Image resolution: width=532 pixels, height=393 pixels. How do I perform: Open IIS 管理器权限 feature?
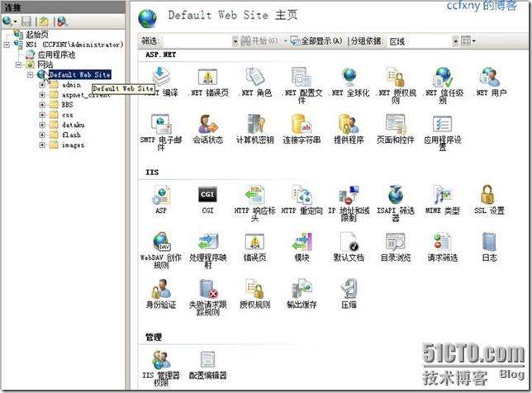click(161, 368)
